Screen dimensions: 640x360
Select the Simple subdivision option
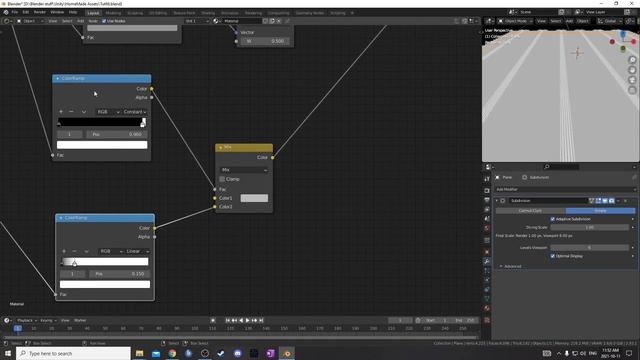pyautogui.click(x=600, y=211)
